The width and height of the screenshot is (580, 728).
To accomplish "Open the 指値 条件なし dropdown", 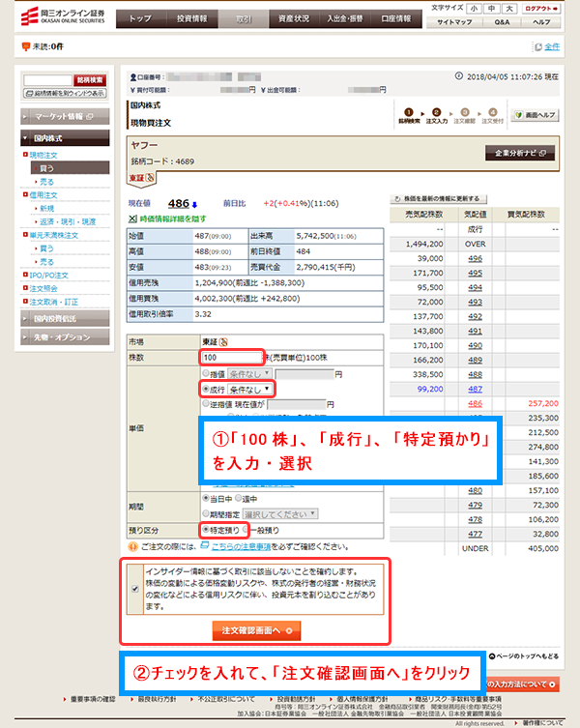I will (249, 374).
